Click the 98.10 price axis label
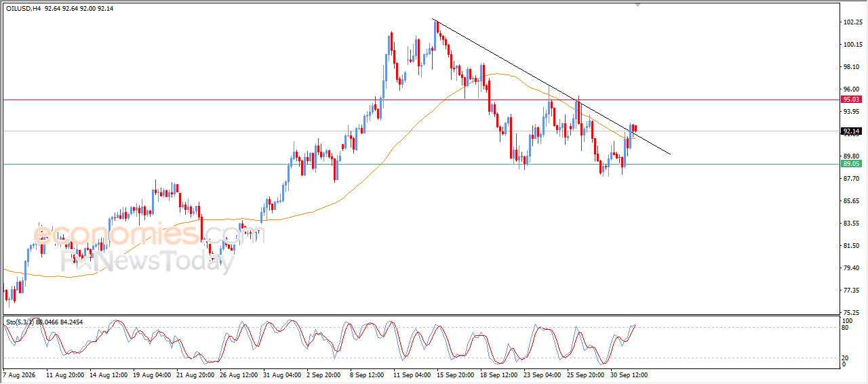Viewport: 868px width, 384px height. tap(852, 67)
